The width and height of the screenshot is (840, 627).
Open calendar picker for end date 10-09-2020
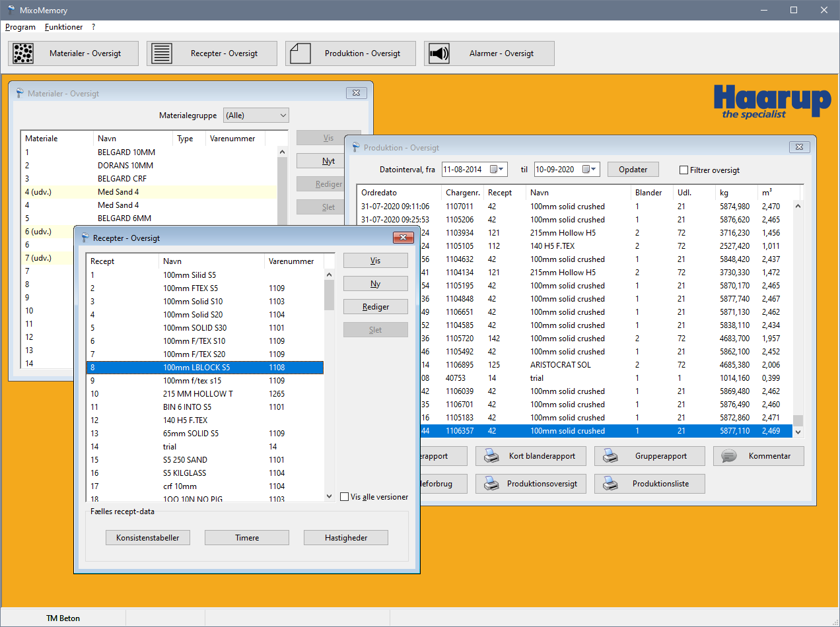coord(590,170)
